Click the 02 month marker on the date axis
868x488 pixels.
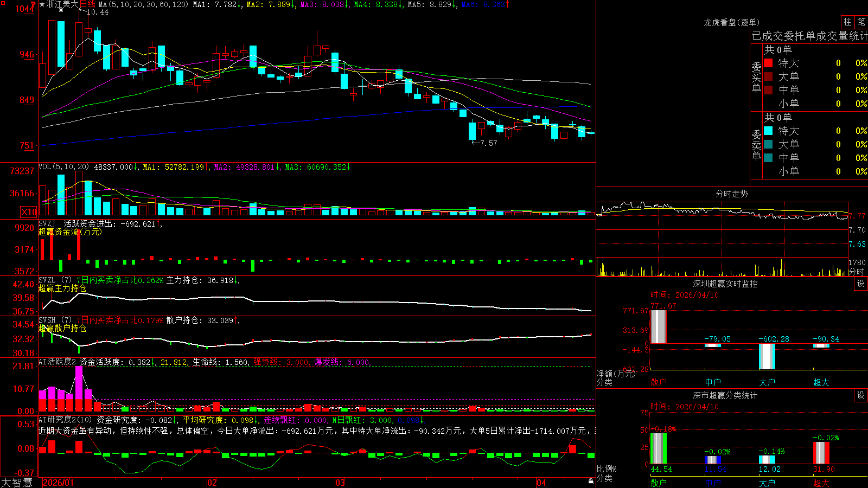[x=212, y=483]
